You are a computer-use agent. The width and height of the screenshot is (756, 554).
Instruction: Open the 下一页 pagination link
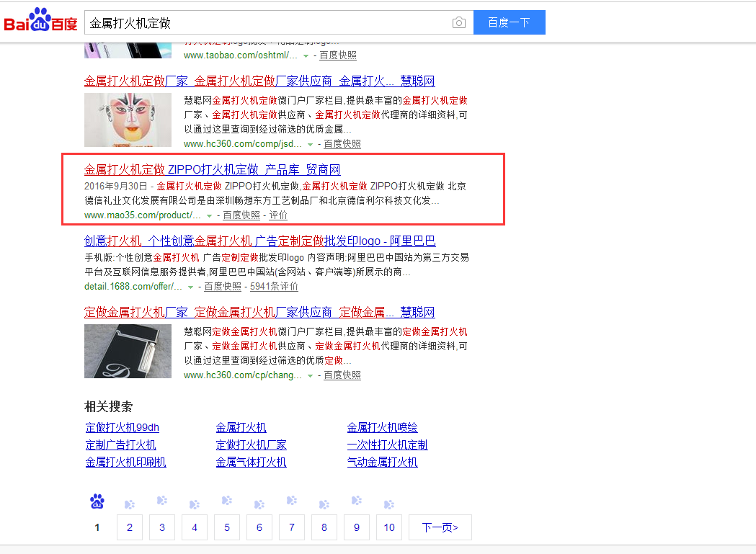440,527
